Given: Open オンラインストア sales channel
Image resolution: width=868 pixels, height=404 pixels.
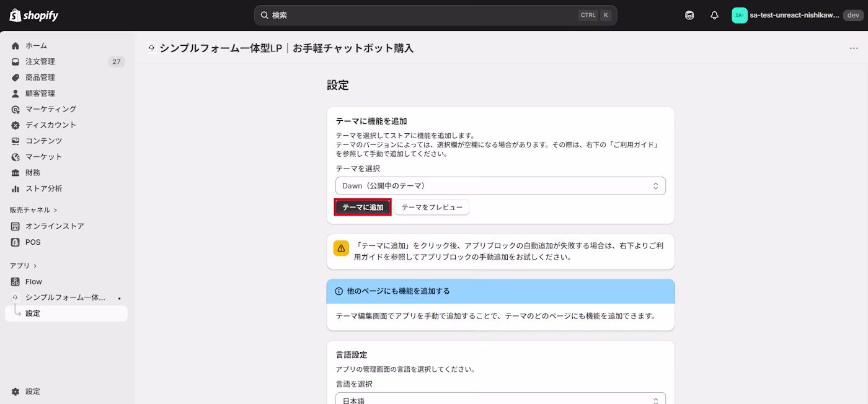Looking at the screenshot, I should (55, 226).
